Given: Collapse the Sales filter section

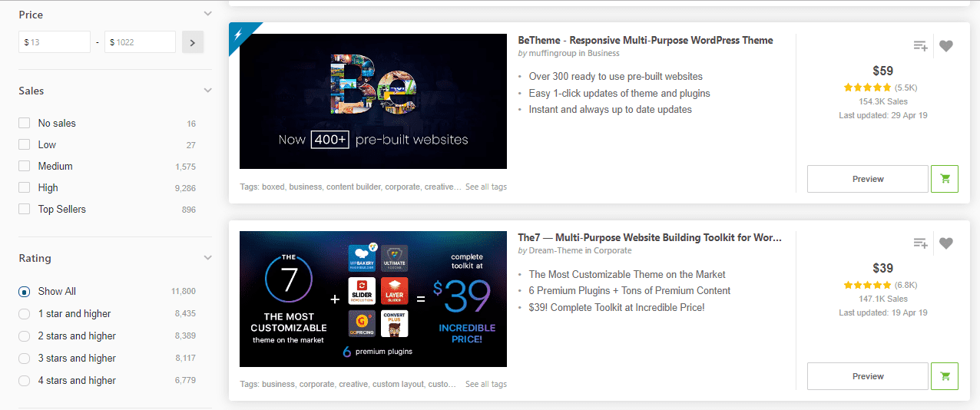Looking at the screenshot, I should (207, 90).
